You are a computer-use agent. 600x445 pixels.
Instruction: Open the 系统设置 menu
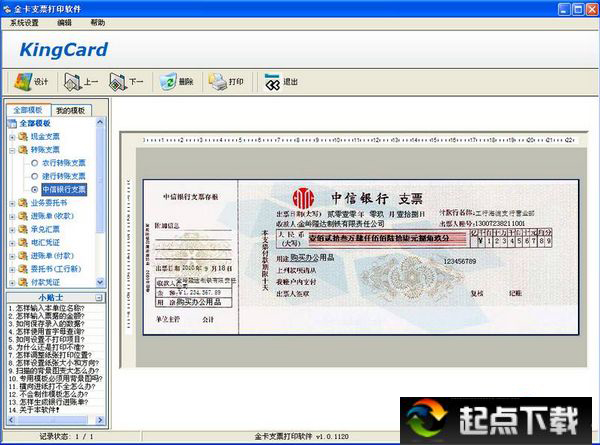tap(24, 23)
